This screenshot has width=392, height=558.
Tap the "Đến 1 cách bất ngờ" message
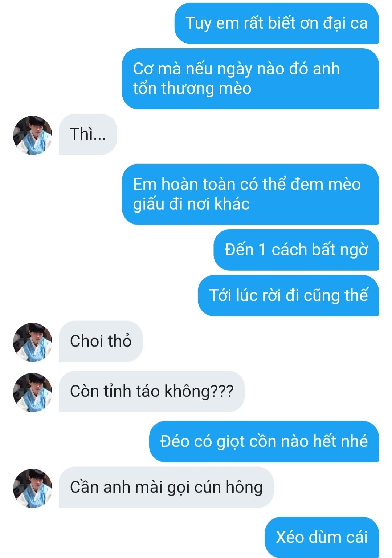[x=296, y=250]
